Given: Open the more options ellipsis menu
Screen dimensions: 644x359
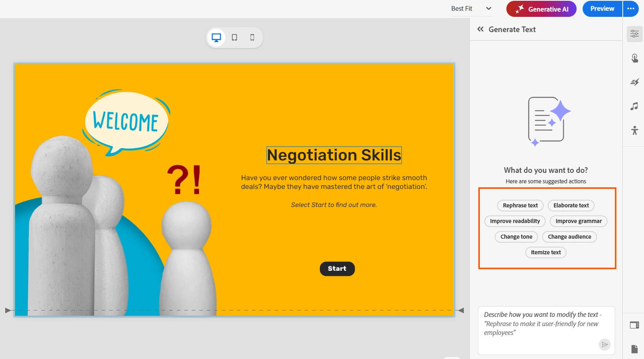Looking at the screenshot, I should pyautogui.click(x=631, y=9).
